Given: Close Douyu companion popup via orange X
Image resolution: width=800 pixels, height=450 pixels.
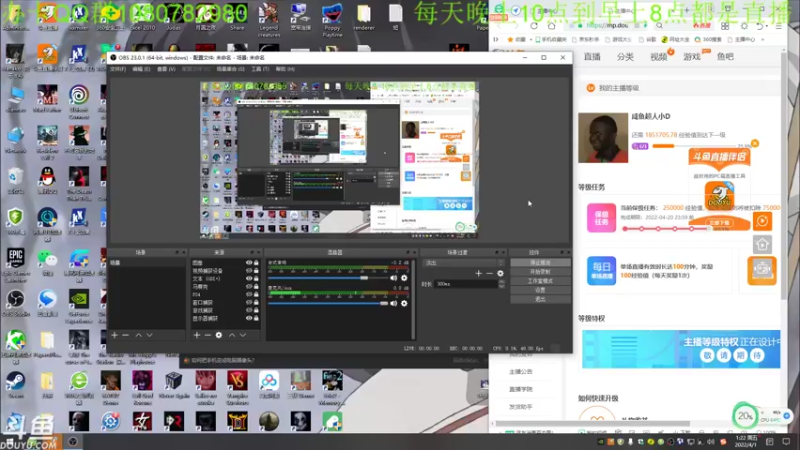Looking at the screenshot, I should [755, 143].
